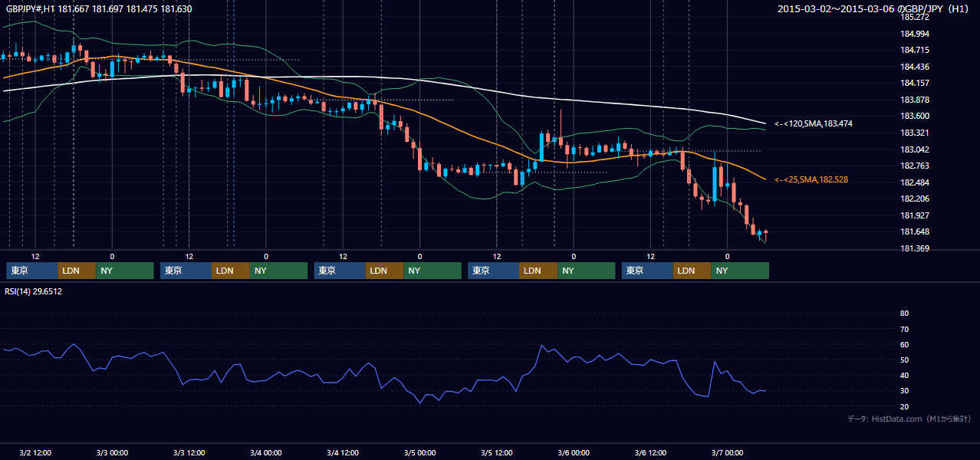
Task: Click the 3/5 12:00 date axis label
Action: click(497, 452)
